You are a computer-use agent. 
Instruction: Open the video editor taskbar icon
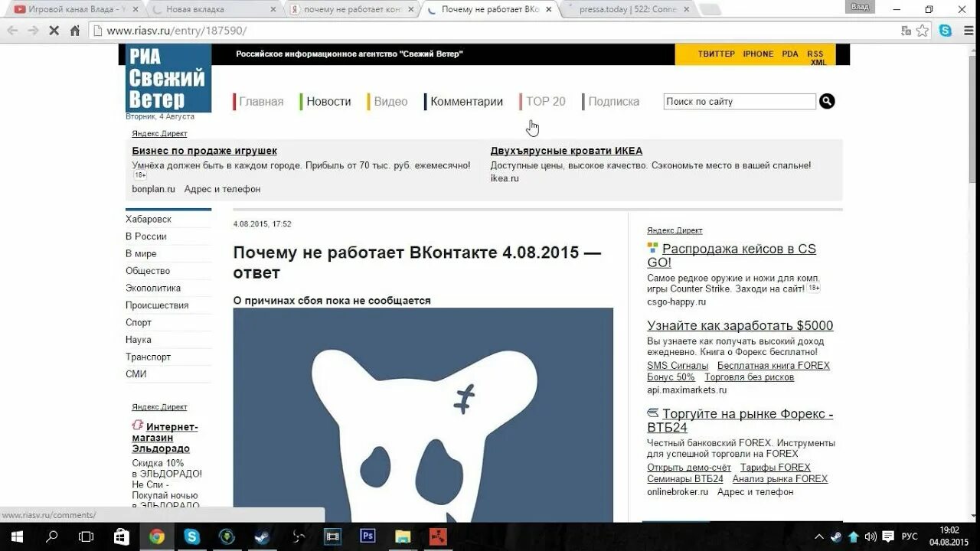click(x=332, y=536)
